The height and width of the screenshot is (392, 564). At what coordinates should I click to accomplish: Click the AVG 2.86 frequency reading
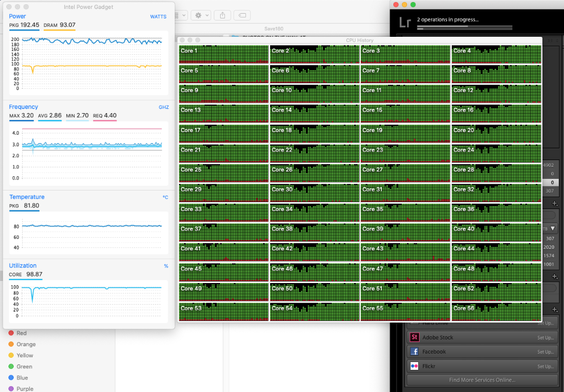coord(50,115)
